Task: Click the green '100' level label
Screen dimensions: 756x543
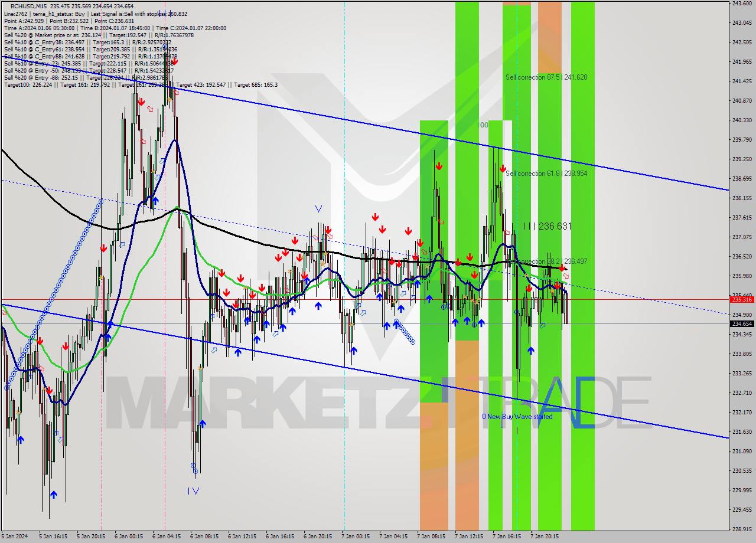Action: pyautogui.click(x=483, y=125)
